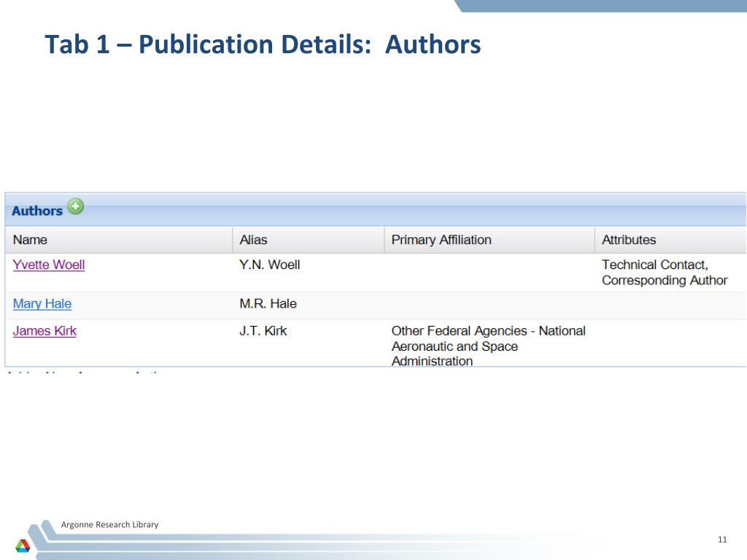The width and height of the screenshot is (747, 560).
Task: Click the Other Federal Agencies affiliation cell
Action: pos(488,346)
